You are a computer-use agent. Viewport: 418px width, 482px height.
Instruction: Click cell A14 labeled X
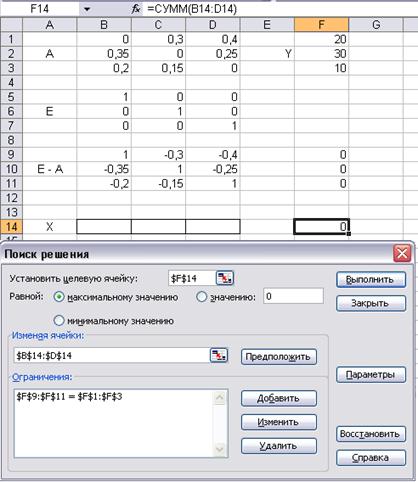tap(50, 227)
